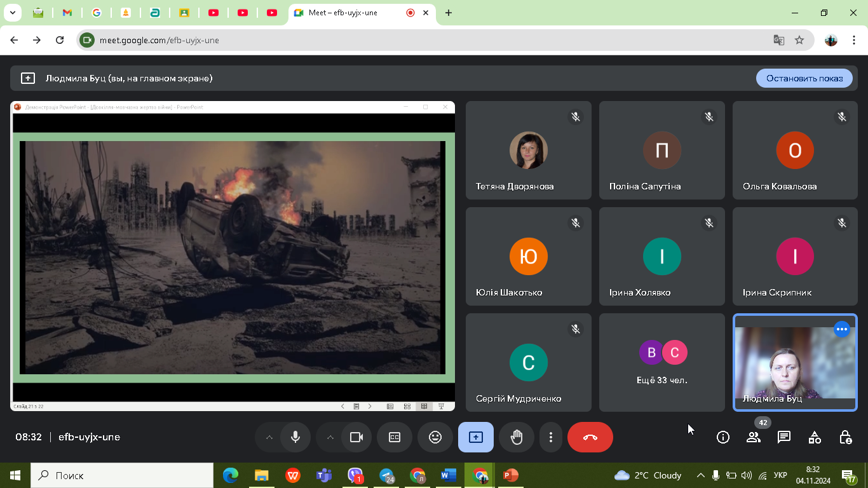Open more options three-dot menu

coord(550,437)
